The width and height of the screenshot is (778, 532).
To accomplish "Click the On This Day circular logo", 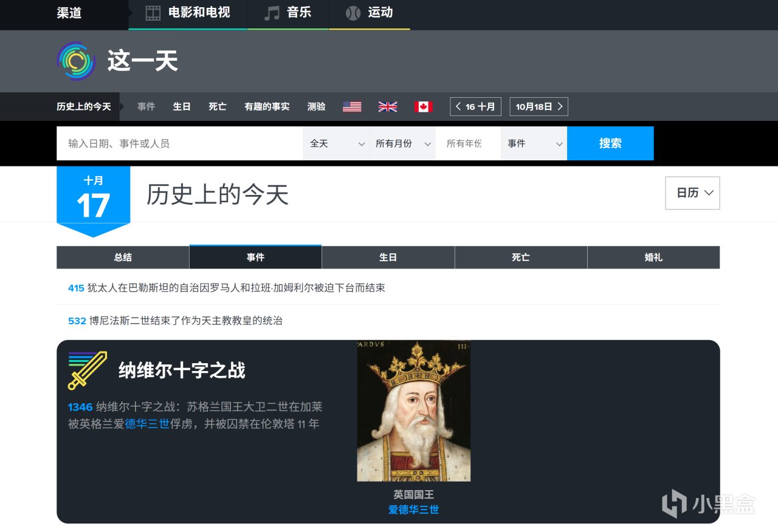I will (76, 61).
